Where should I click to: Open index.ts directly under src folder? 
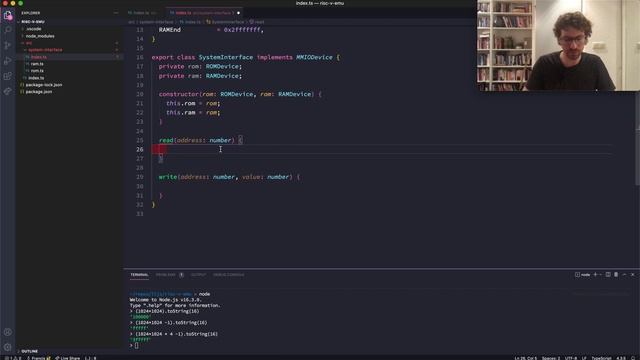tap(36, 78)
